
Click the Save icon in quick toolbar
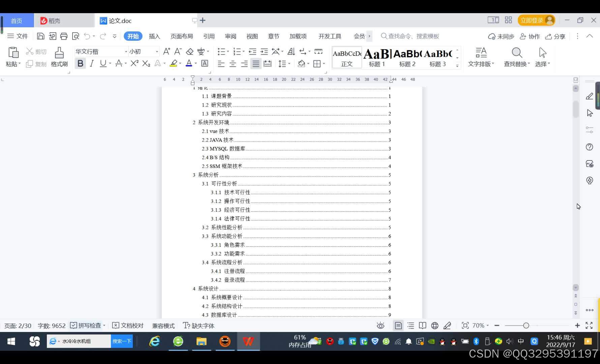tap(41, 36)
